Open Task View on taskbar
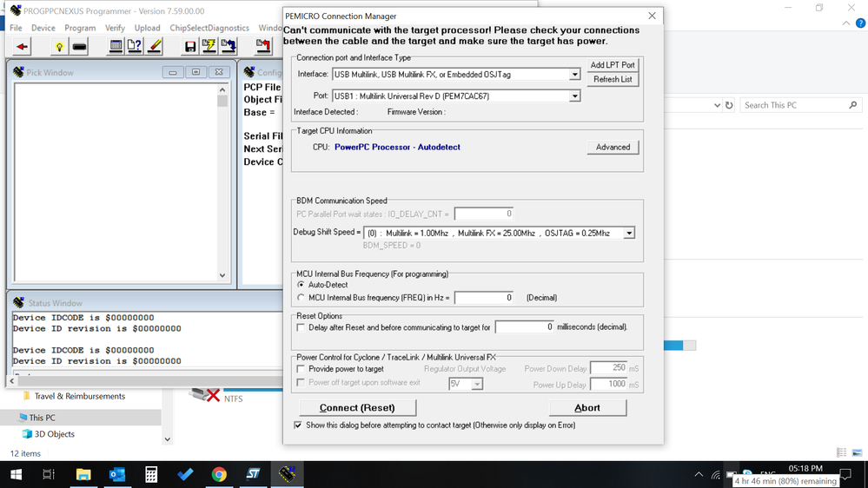This screenshot has width=868, height=488. click(49, 474)
